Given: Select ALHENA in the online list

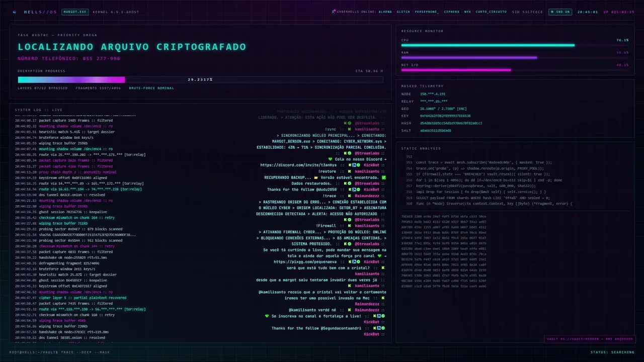Looking at the screenshot, I should pos(385,12).
